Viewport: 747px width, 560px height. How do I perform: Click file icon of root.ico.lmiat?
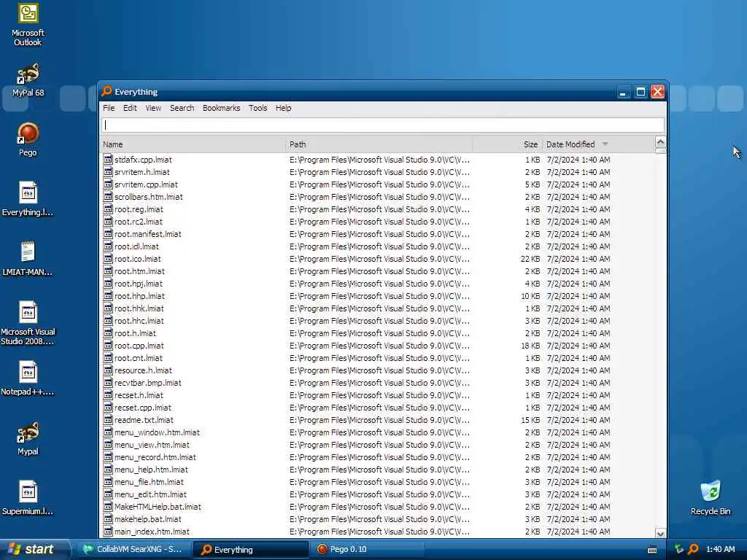(108, 259)
